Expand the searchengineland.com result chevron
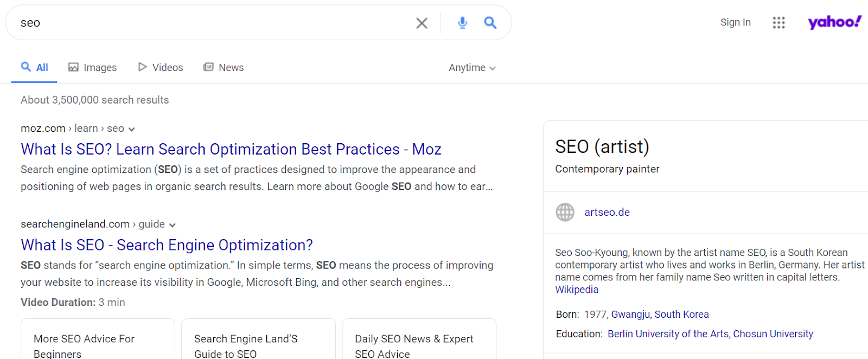 point(173,225)
